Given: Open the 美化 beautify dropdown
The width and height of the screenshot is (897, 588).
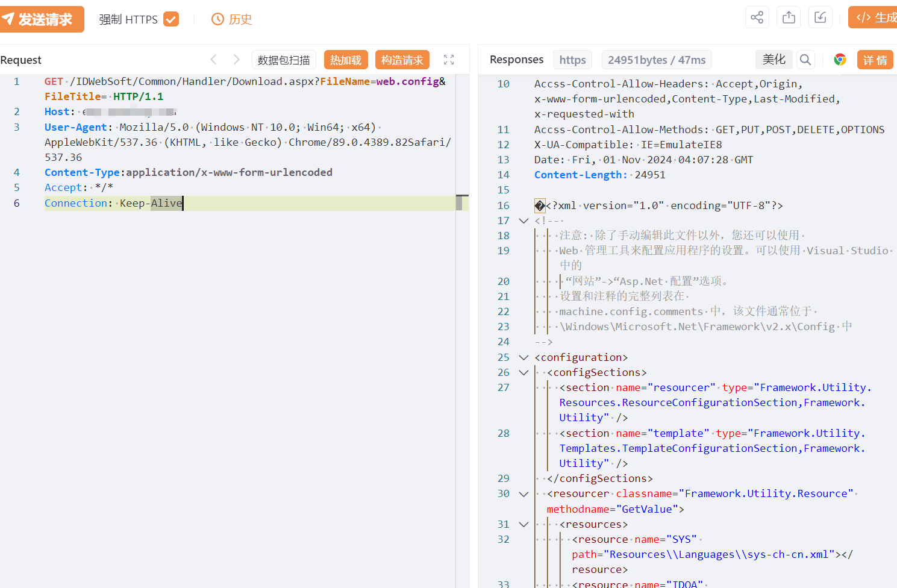Looking at the screenshot, I should coord(774,59).
